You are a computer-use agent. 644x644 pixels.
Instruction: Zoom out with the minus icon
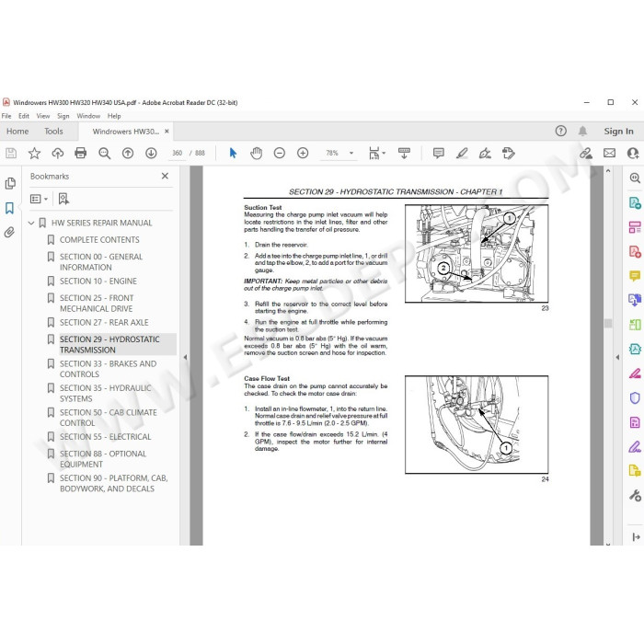[x=280, y=154]
